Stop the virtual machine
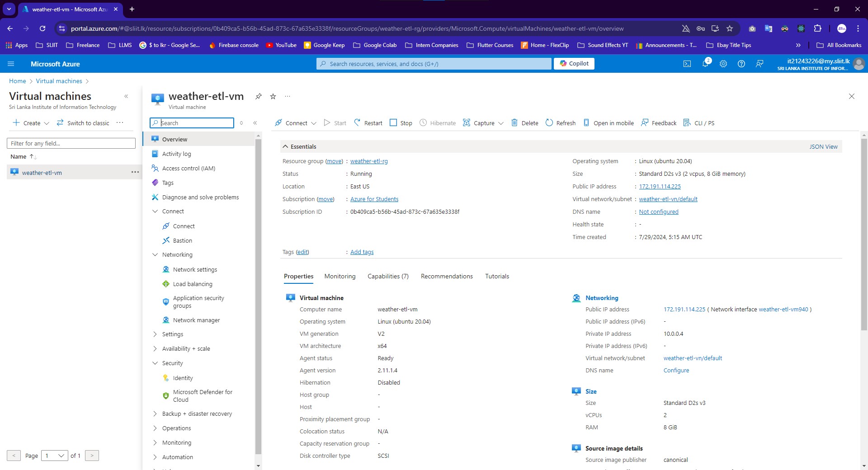The height and width of the screenshot is (470, 868). pyautogui.click(x=401, y=123)
